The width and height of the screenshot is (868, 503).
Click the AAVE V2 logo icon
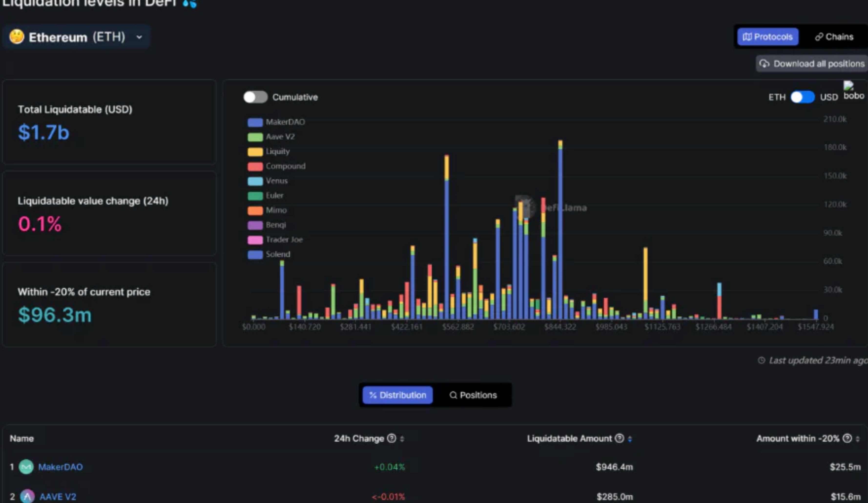27,496
